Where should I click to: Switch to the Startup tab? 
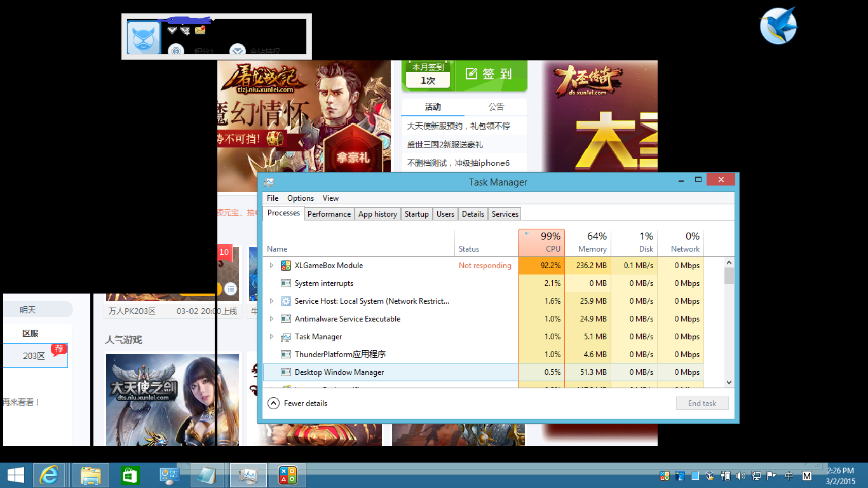click(x=417, y=214)
